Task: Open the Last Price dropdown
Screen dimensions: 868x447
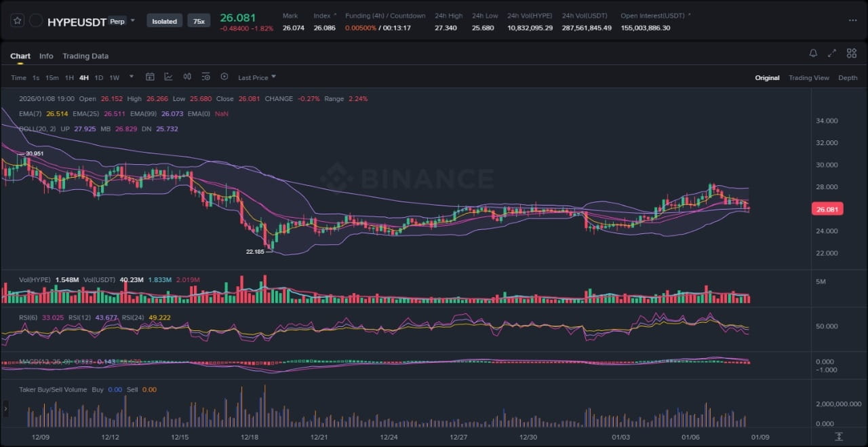Action: pyautogui.click(x=257, y=77)
